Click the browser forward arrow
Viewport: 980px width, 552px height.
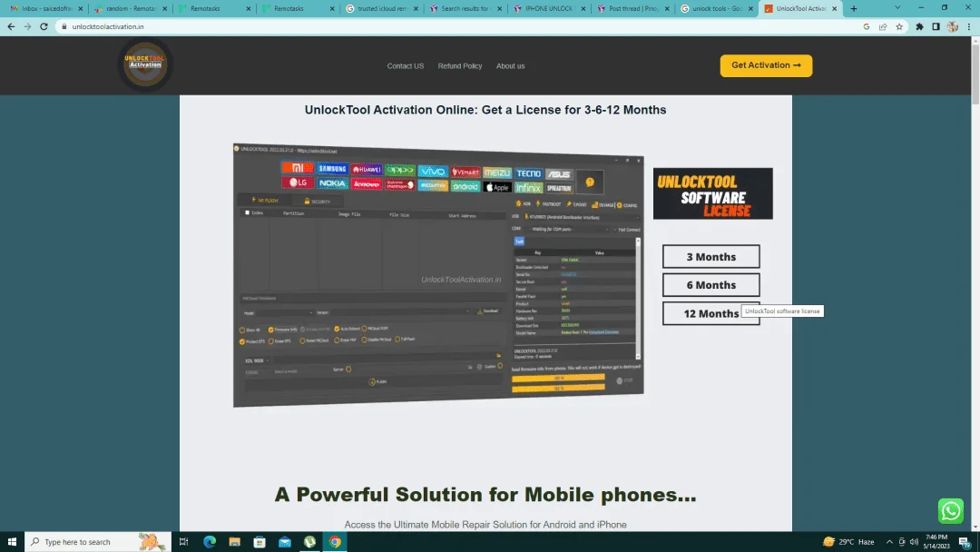tap(27, 27)
